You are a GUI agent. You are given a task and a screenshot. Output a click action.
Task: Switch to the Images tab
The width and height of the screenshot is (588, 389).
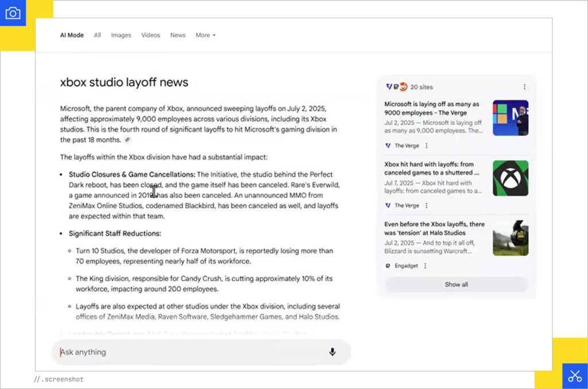point(121,35)
